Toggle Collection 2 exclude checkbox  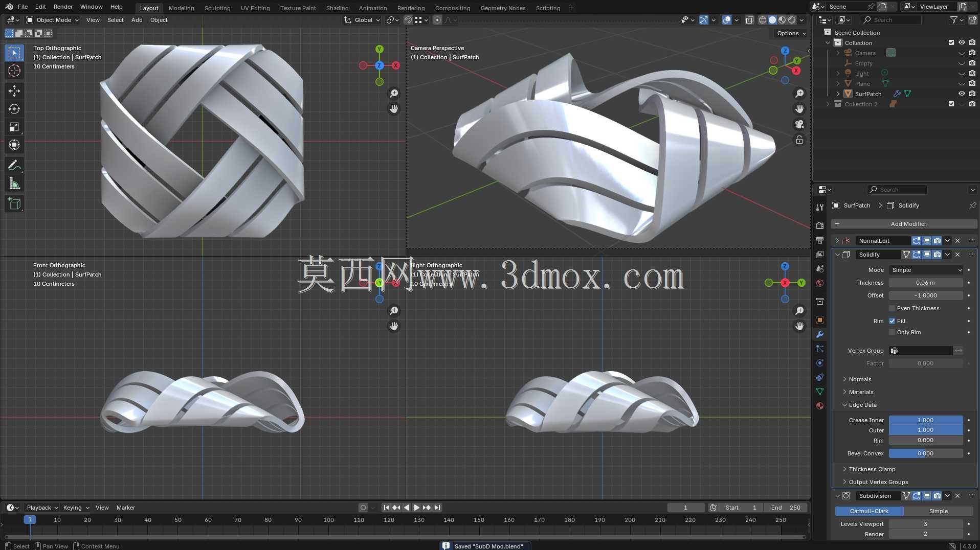click(951, 104)
